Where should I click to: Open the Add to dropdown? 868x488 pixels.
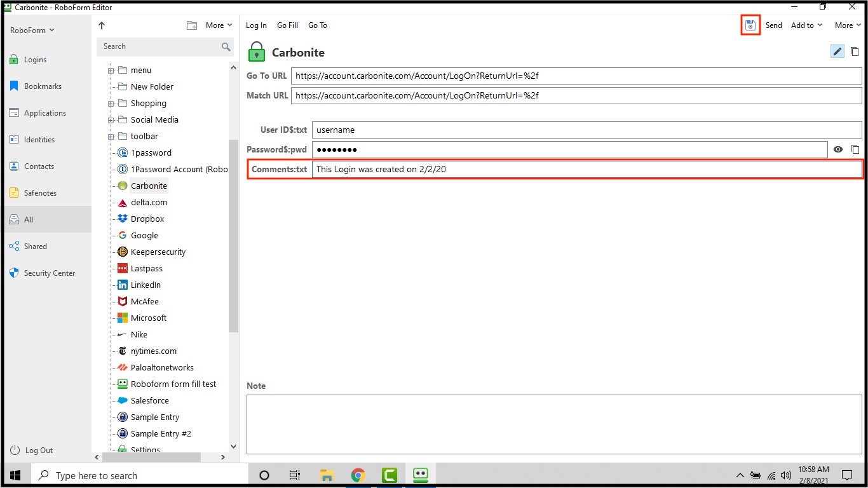(x=806, y=25)
